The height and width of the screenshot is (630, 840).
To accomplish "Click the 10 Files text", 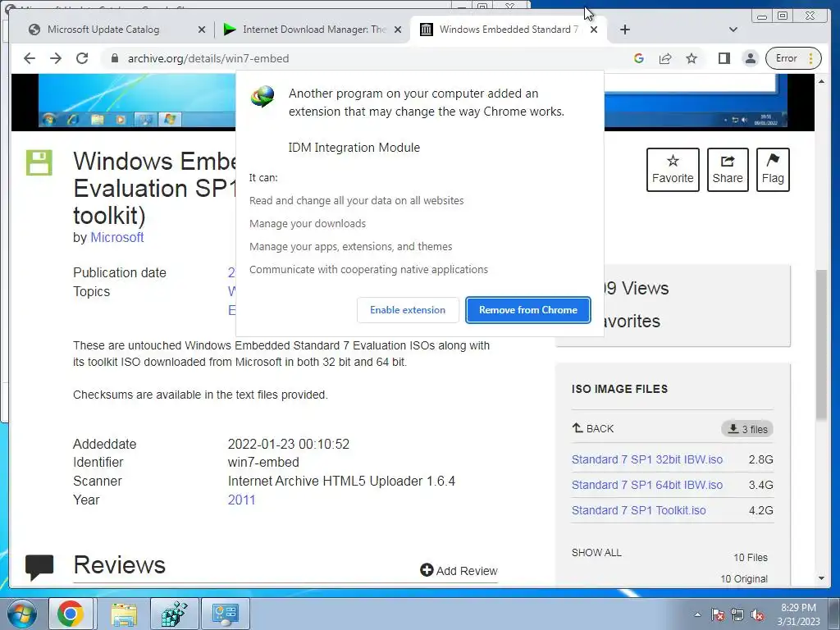I will tap(750, 558).
